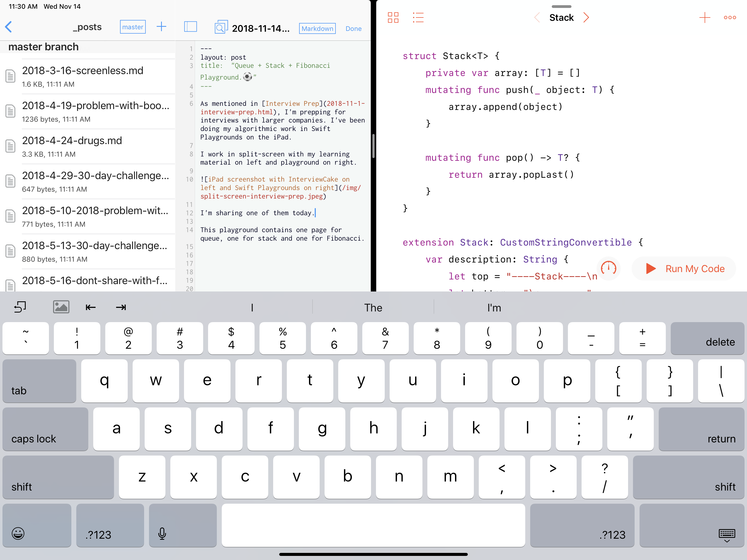Tap the home indicator bar
747x560 pixels.
pyautogui.click(x=373, y=554)
